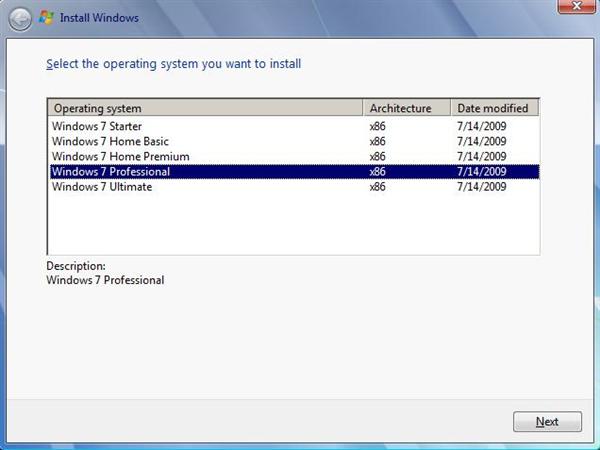The height and width of the screenshot is (450, 600).
Task: Click x86 in the Professional row
Action: tap(377, 171)
